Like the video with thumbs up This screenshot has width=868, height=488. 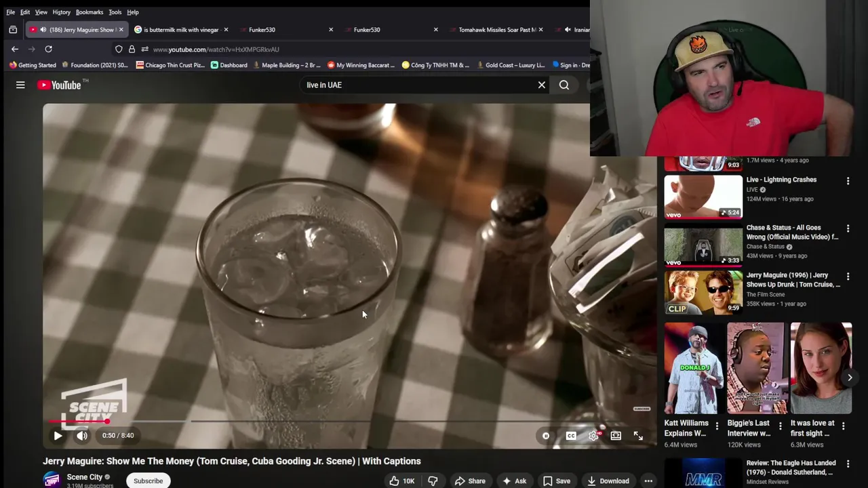click(x=401, y=481)
